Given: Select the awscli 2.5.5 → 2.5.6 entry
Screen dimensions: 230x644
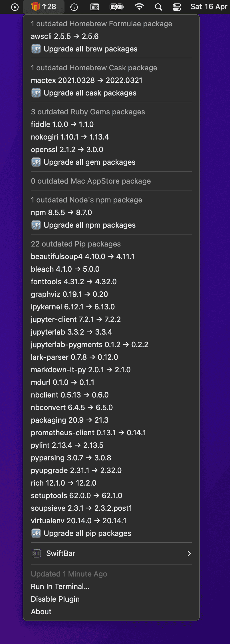Looking at the screenshot, I should [x=64, y=36].
